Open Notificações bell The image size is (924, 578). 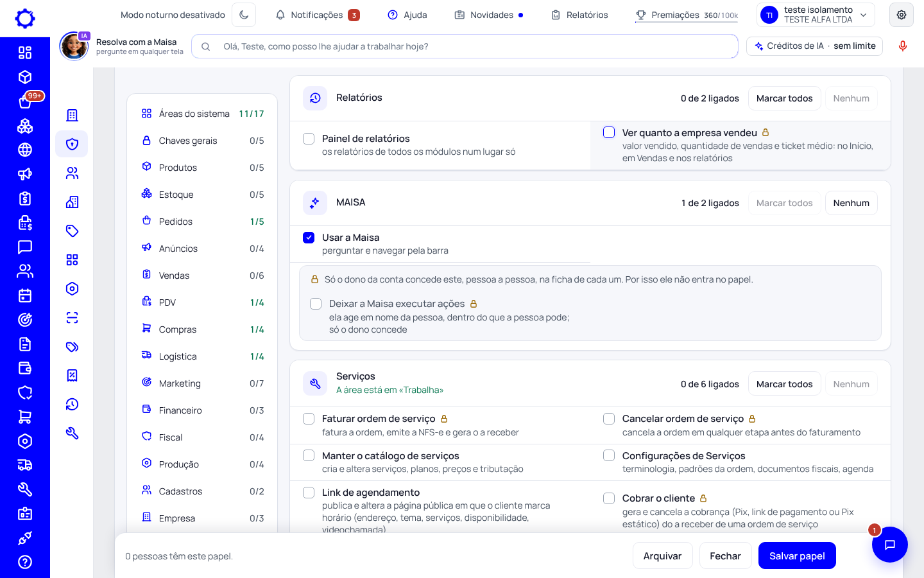(317, 15)
